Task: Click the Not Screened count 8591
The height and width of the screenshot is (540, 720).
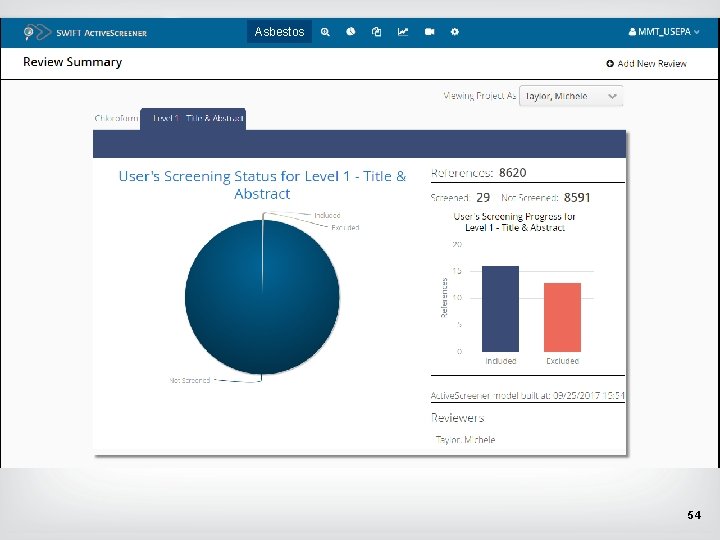Action: [x=577, y=197]
